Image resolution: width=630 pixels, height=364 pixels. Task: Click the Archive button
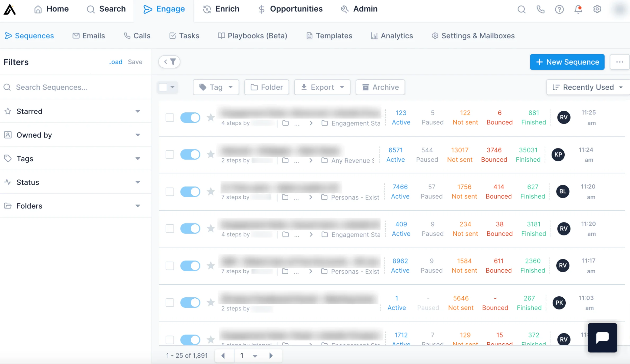pos(380,87)
